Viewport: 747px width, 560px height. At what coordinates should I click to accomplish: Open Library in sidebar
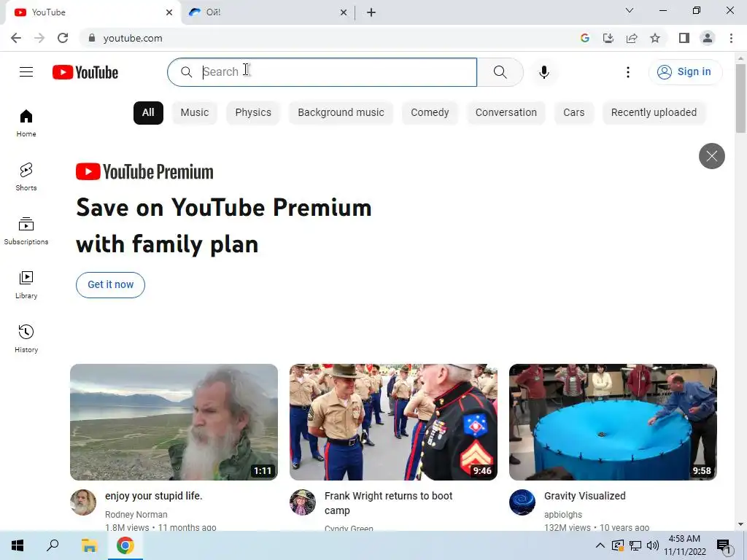[x=26, y=285]
